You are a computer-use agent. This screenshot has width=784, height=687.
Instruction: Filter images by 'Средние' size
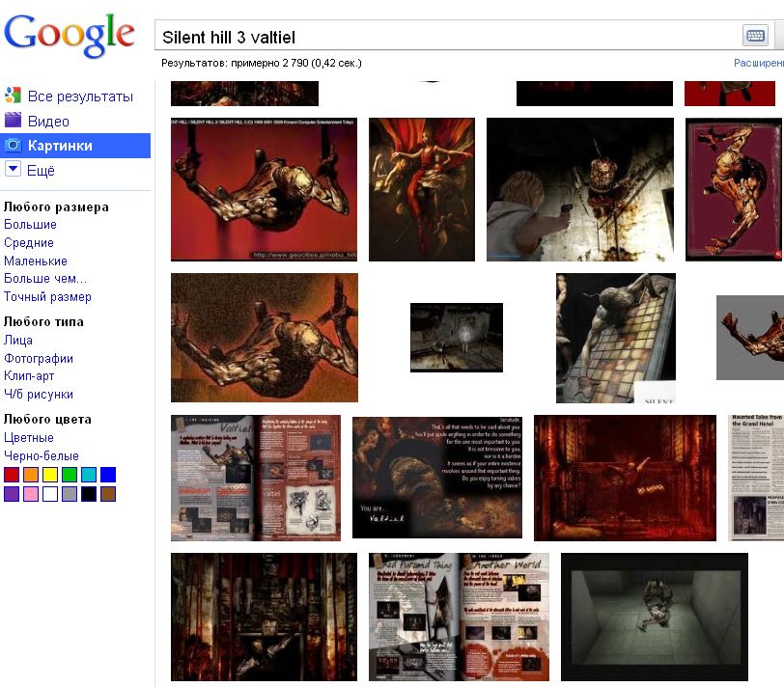tap(29, 243)
